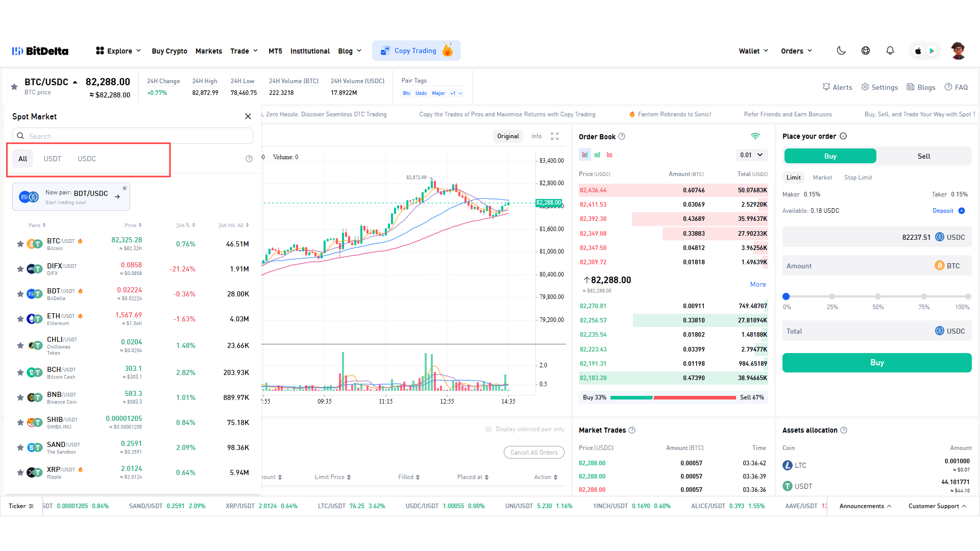The width and height of the screenshot is (980, 551).
Task: Select the Stop Limit order tab
Action: (x=858, y=178)
